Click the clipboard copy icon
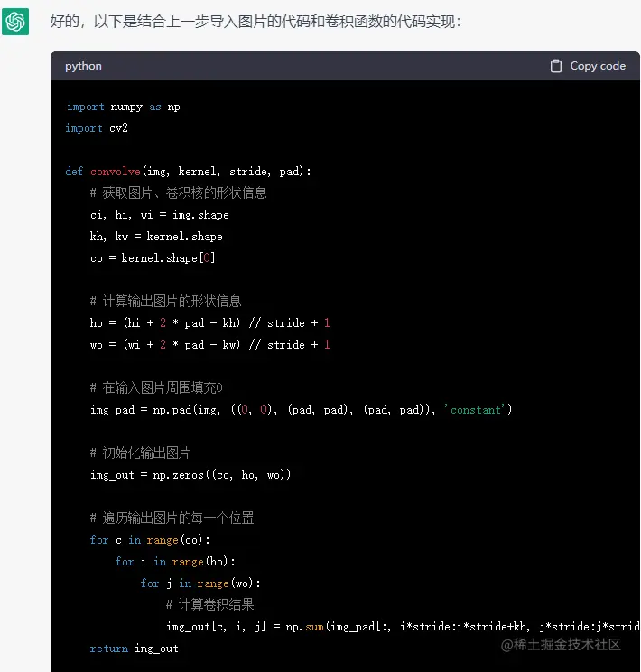Viewport: 641px width, 672px height. 556,66
